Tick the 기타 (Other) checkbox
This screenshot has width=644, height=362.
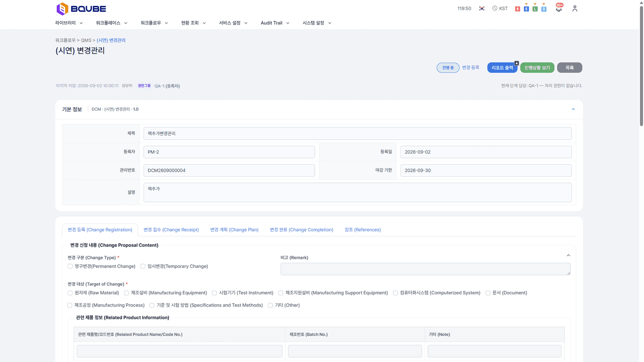270,305
